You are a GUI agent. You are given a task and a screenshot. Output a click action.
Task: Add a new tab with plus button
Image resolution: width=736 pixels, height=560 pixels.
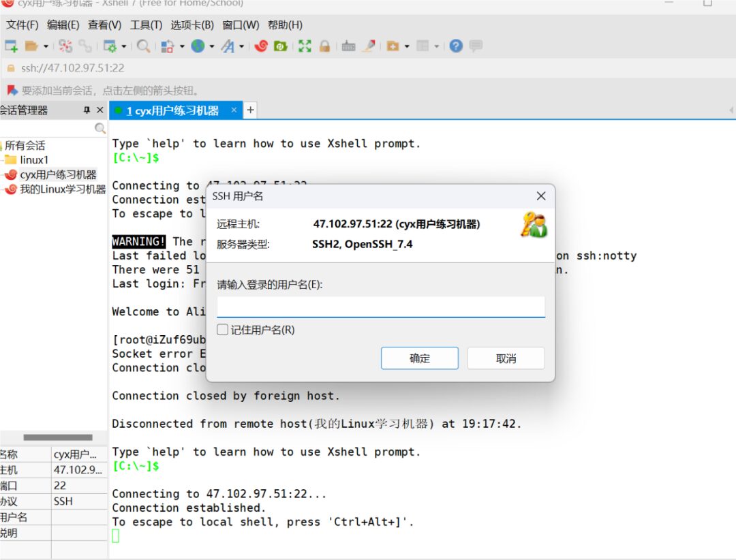tap(251, 110)
